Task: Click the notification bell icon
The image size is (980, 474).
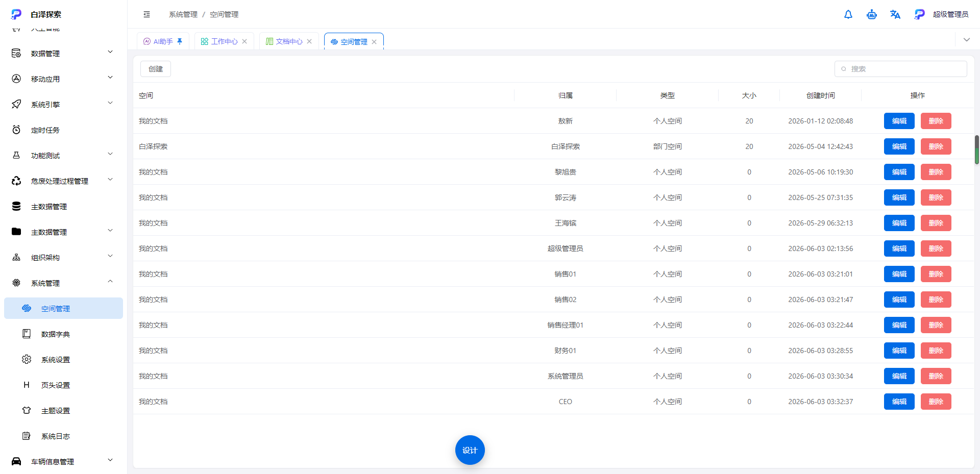Action: (848, 14)
